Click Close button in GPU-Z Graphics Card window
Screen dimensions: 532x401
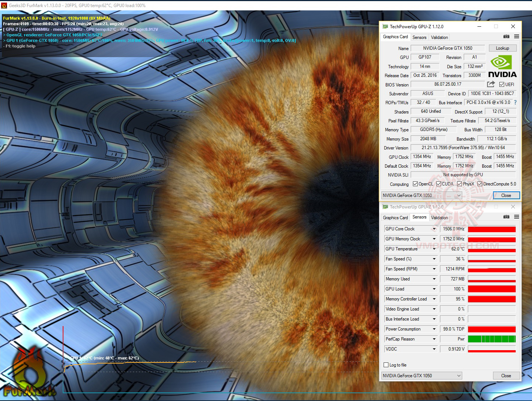point(506,195)
